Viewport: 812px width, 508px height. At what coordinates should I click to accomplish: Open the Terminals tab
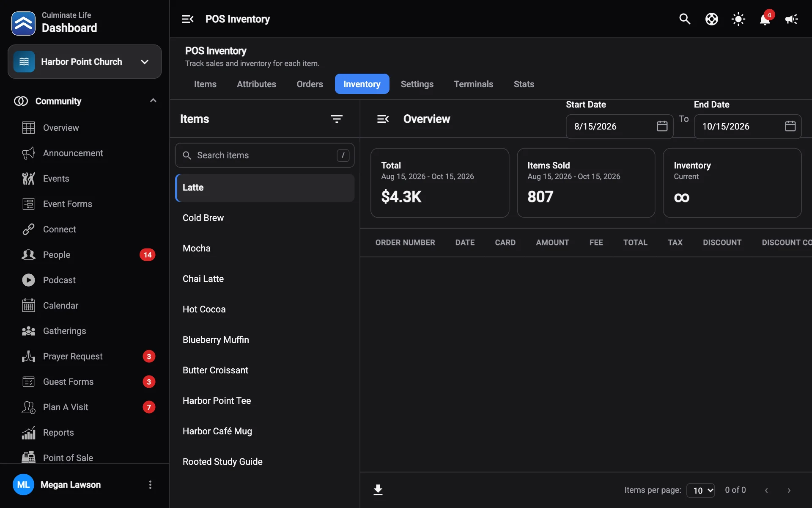[474, 84]
